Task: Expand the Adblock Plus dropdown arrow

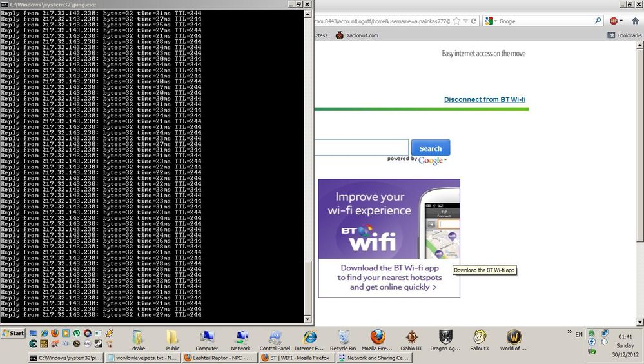Action: 621,21
